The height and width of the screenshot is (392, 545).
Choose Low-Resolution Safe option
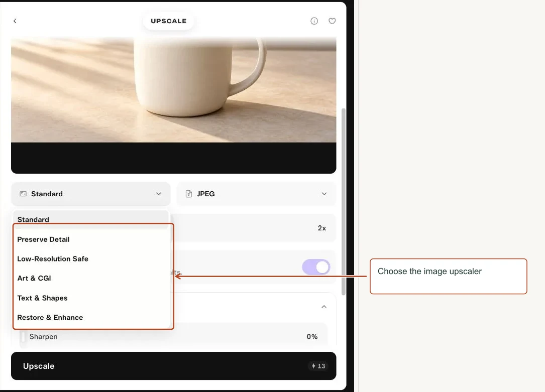[92, 258]
